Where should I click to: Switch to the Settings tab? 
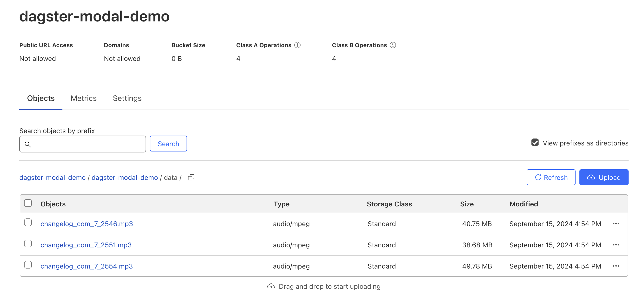(x=127, y=98)
